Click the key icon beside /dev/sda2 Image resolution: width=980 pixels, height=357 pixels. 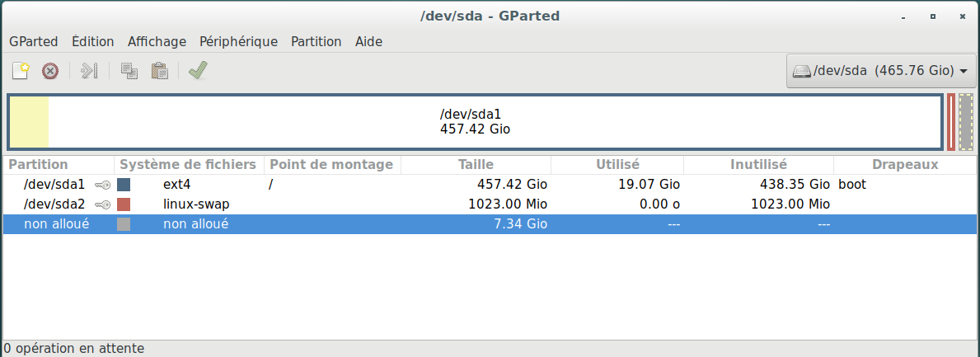click(103, 204)
